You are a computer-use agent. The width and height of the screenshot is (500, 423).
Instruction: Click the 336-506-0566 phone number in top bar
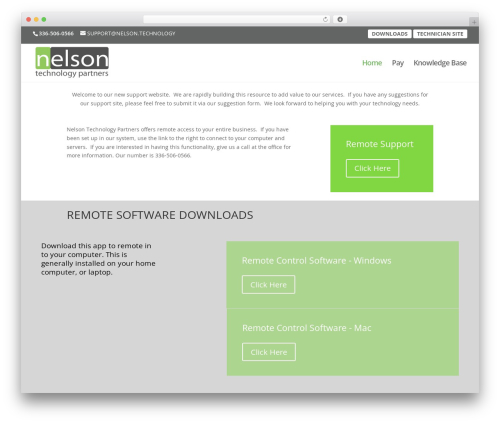56,34
